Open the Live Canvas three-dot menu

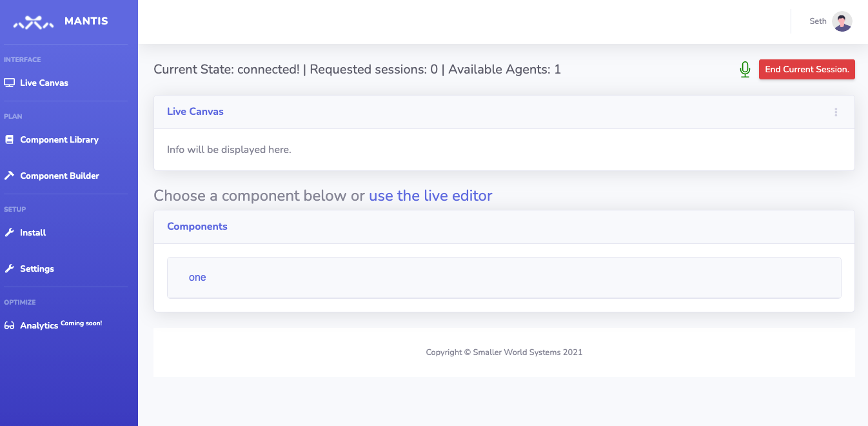click(x=836, y=112)
